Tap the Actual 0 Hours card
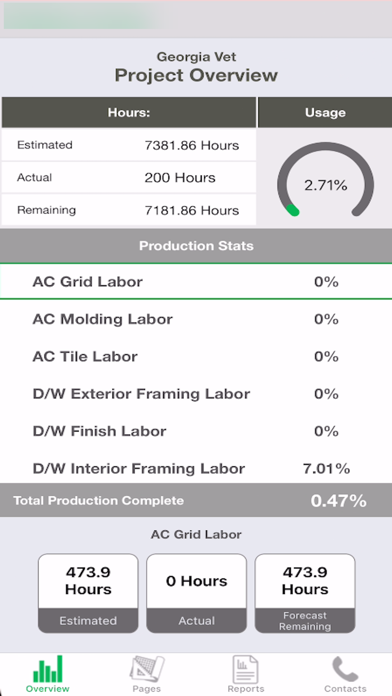This screenshot has height=696, width=392. coord(196,593)
